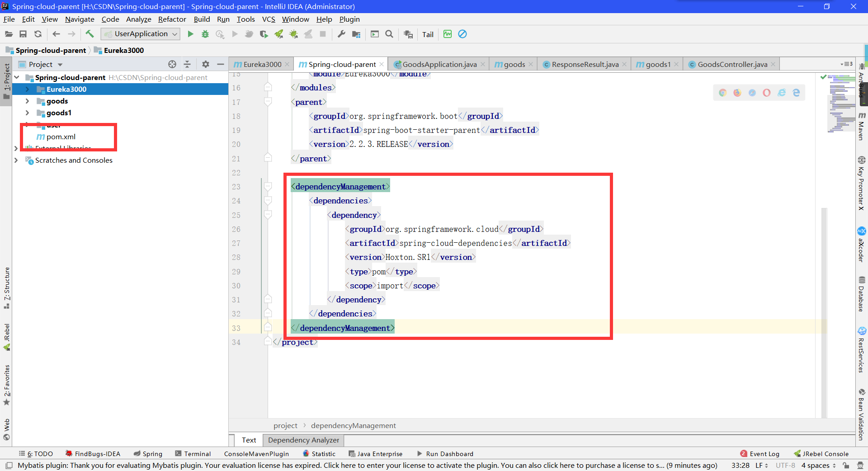Switch to Dependency Analyzer view
868x471 pixels.
tap(303, 440)
